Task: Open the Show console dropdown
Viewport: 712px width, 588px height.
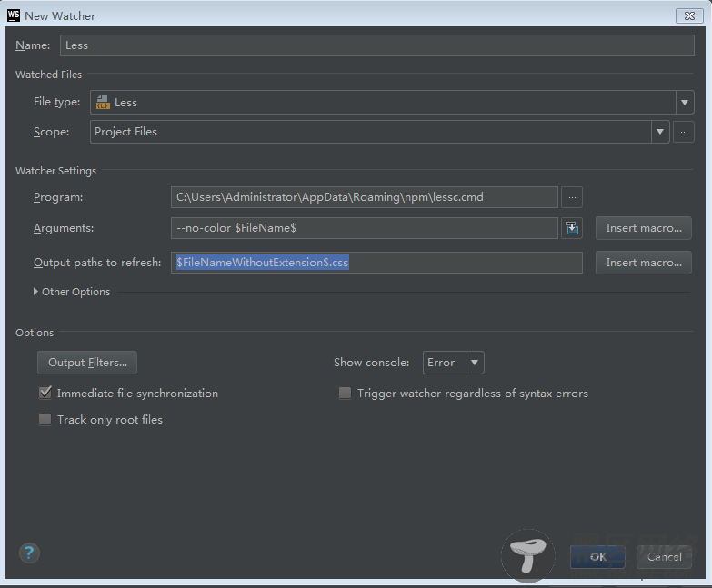Action: (453, 363)
